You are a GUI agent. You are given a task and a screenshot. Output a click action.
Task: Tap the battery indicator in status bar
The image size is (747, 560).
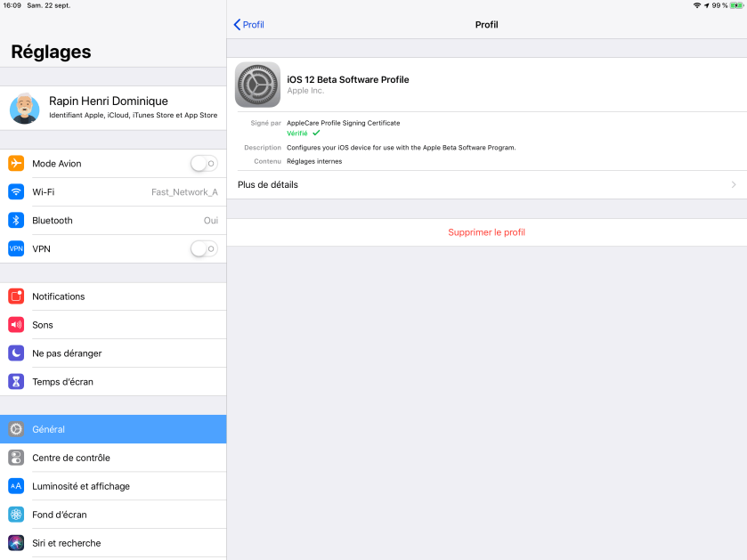[x=736, y=5]
